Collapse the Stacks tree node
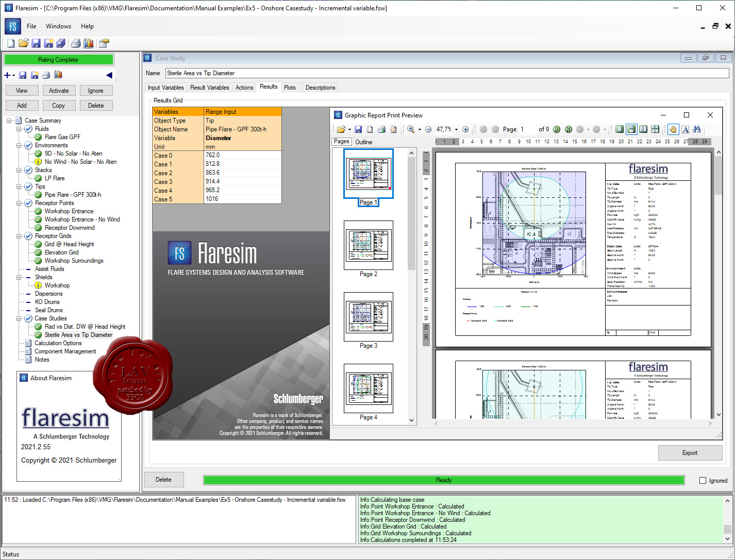Image resolution: width=735 pixels, height=560 pixels. tap(19, 170)
